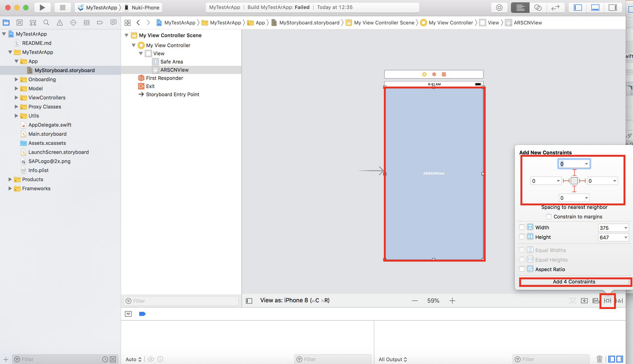
Task: Click zoom in plus button
Action: (x=452, y=300)
